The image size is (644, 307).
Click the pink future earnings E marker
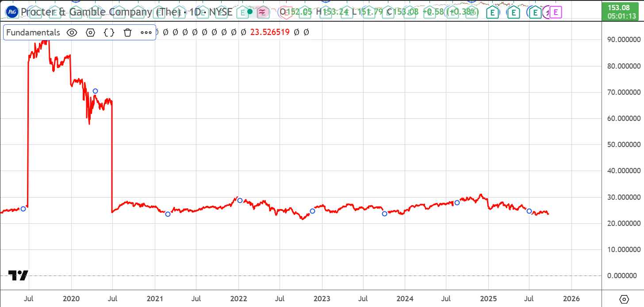pos(556,12)
